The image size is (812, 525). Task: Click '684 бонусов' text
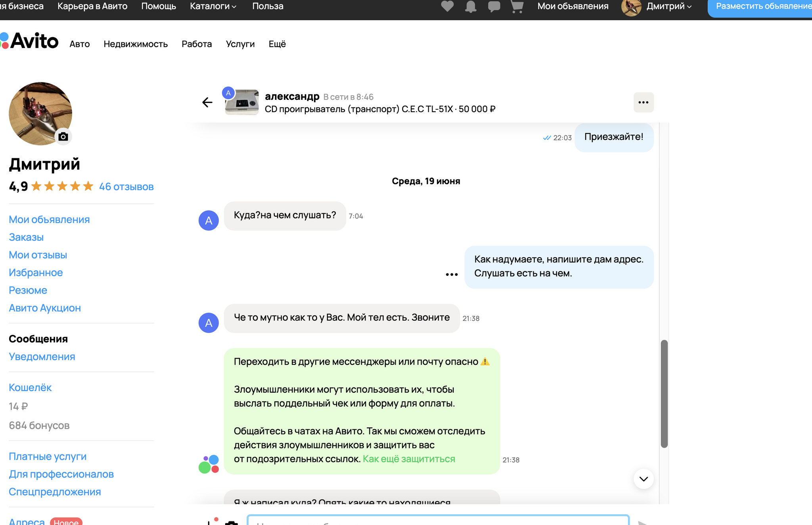[x=39, y=426]
